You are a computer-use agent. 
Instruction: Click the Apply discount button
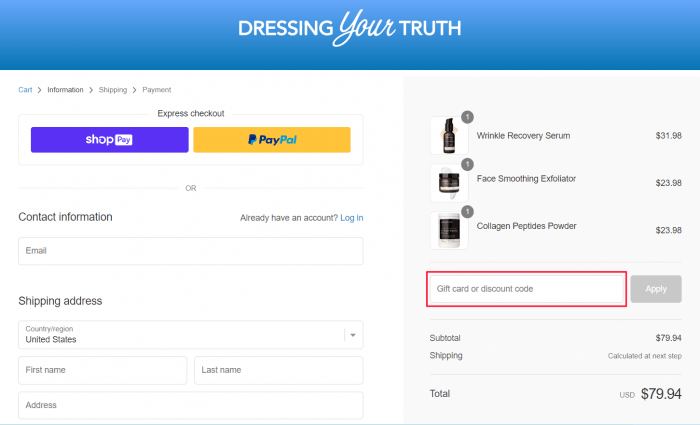656,289
